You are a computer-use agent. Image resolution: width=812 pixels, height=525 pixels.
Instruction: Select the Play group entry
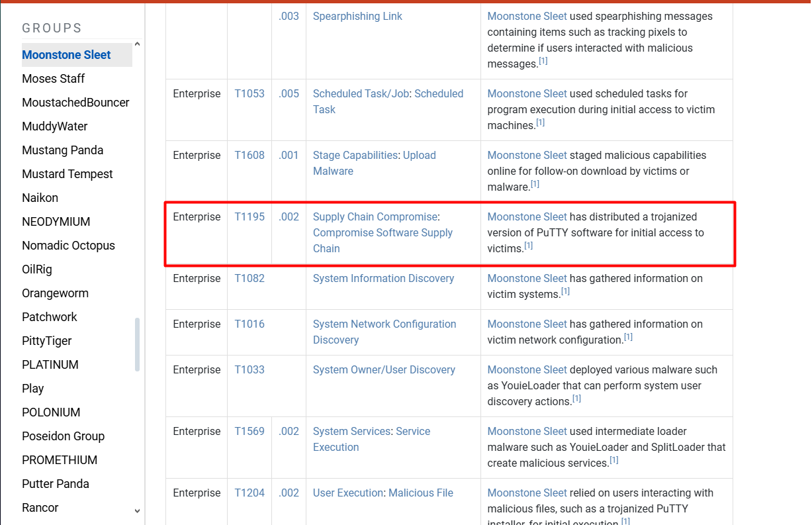[33, 389]
